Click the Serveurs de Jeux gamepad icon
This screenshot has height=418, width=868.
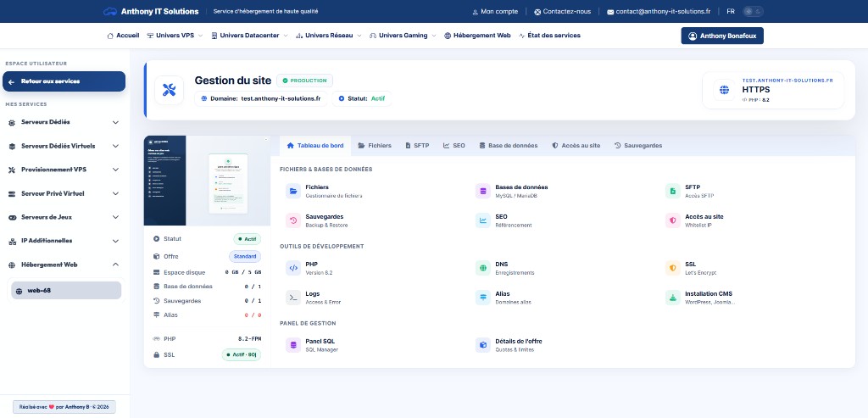tap(12, 218)
